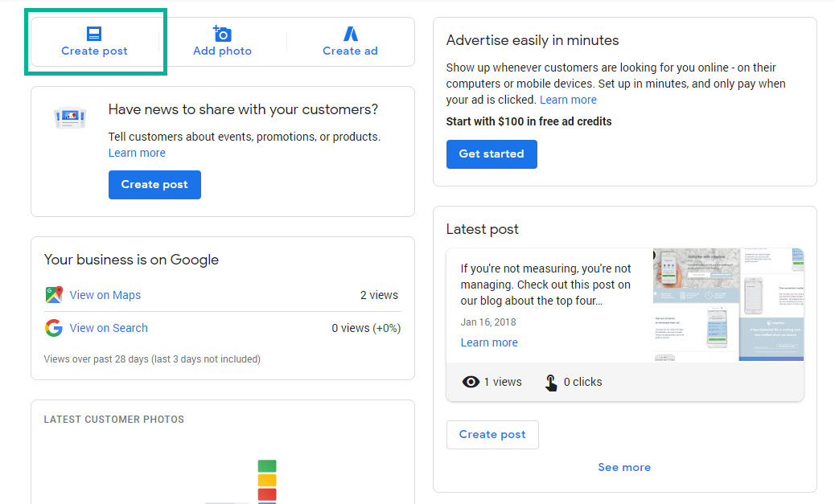835x504 pixels.
Task: Open Create ad via the AdWords icon
Action: [350, 33]
